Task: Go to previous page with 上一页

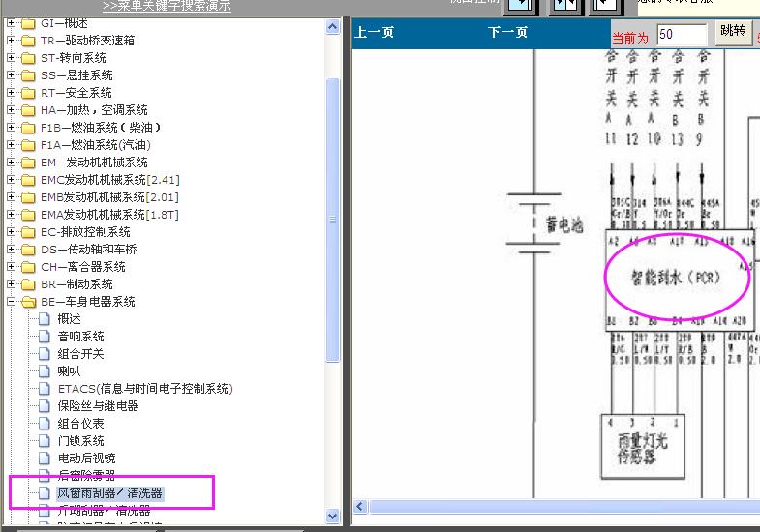Action: (x=374, y=33)
